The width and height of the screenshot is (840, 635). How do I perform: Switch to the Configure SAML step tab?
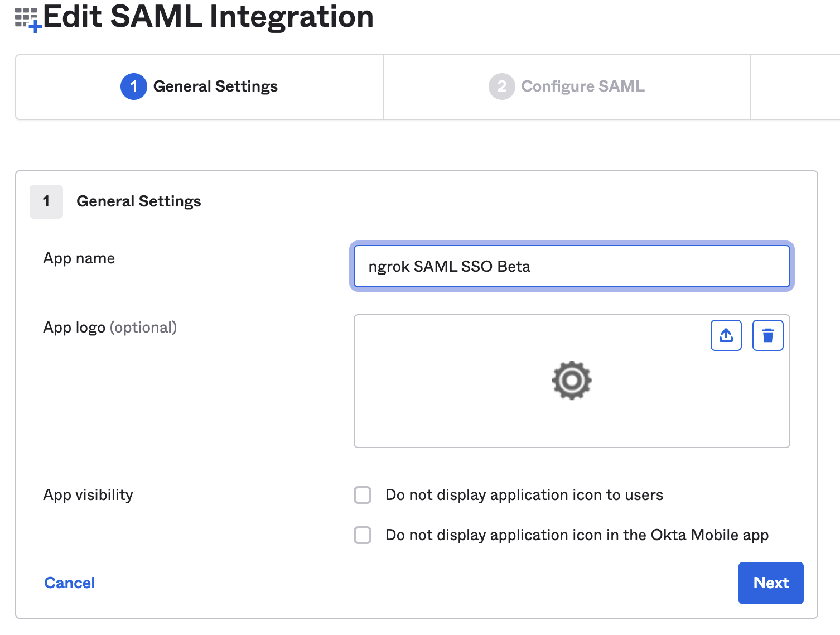tap(567, 87)
